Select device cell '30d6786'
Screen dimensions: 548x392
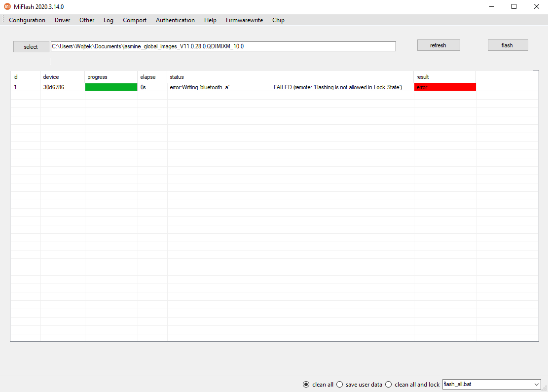click(x=54, y=87)
